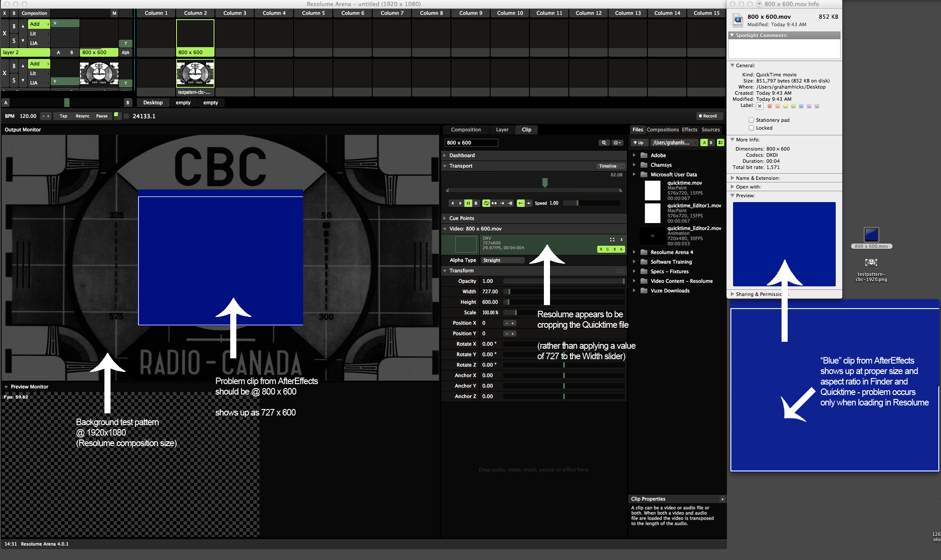The width and height of the screenshot is (941, 560).
Task: Go Up one folder in Files browser
Action: [639, 143]
